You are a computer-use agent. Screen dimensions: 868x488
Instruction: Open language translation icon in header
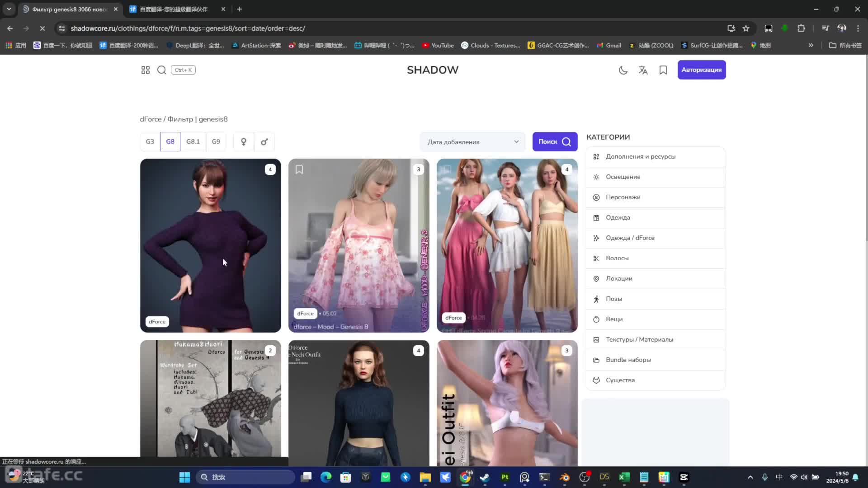click(x=643, y=70)
